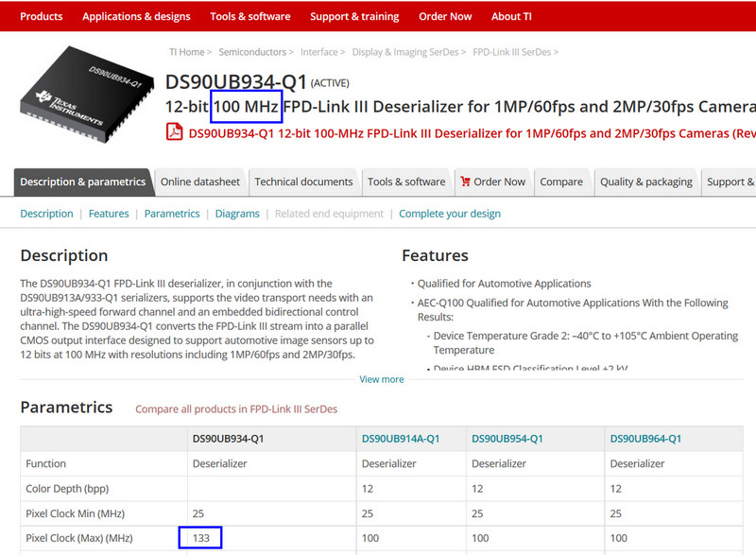This screenshot has height=555, width=756.
Task: Click the Description heading
Action: click(64, 255)
